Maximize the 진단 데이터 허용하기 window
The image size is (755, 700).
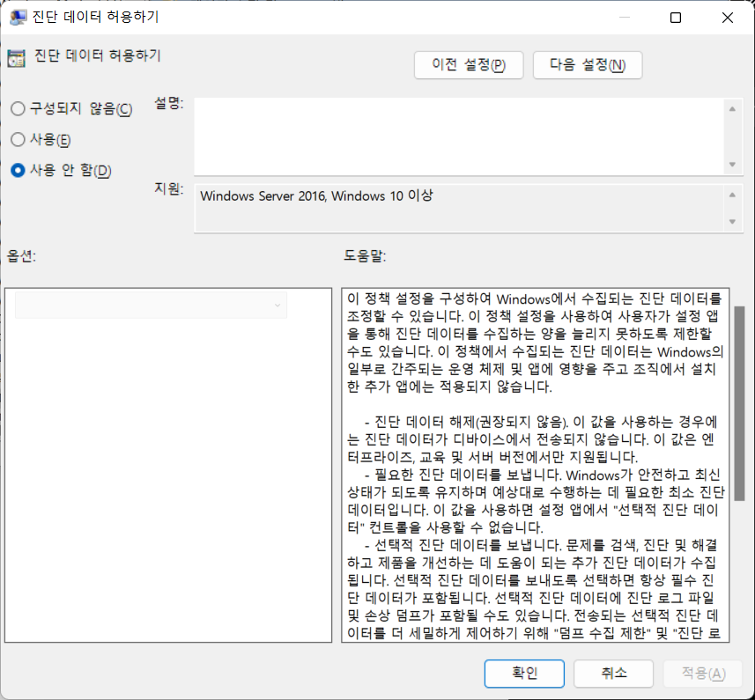point(676,18)
